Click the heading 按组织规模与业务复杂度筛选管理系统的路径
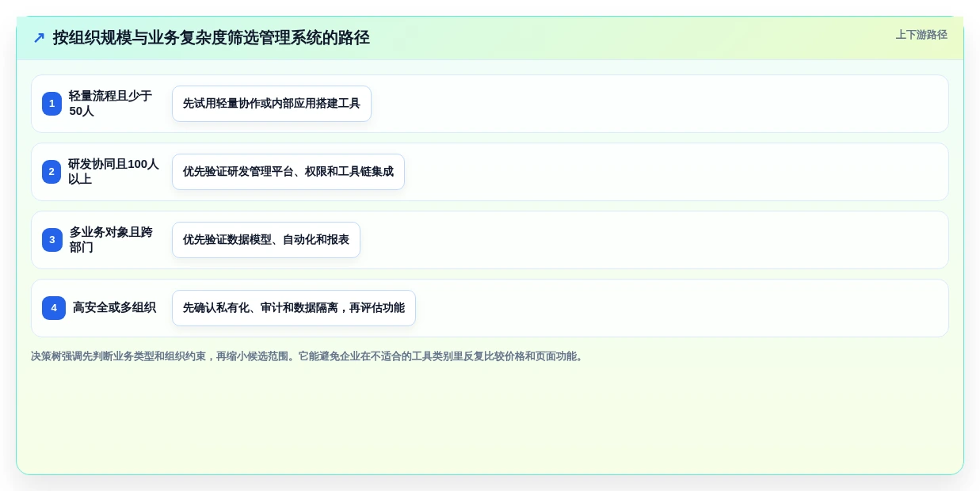 pos(212,38)
